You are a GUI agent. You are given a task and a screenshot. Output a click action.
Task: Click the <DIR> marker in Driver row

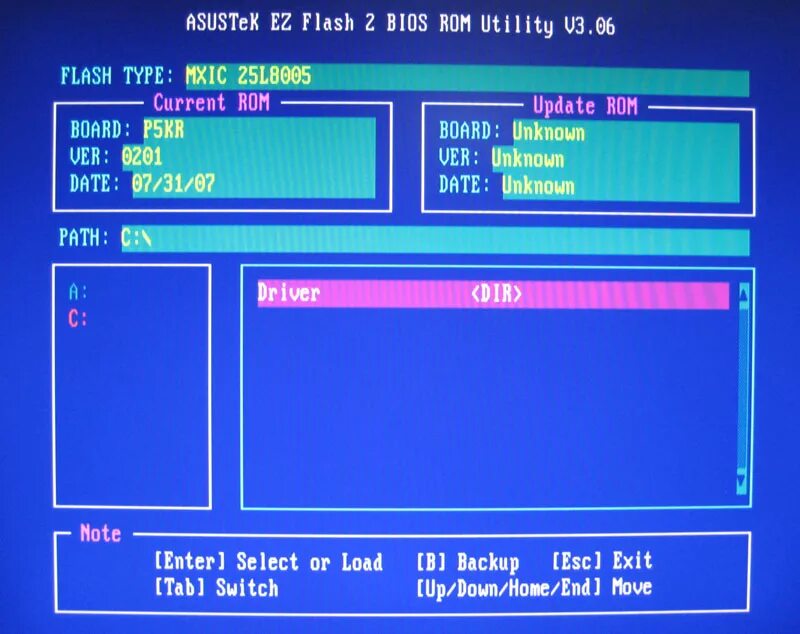496,294
